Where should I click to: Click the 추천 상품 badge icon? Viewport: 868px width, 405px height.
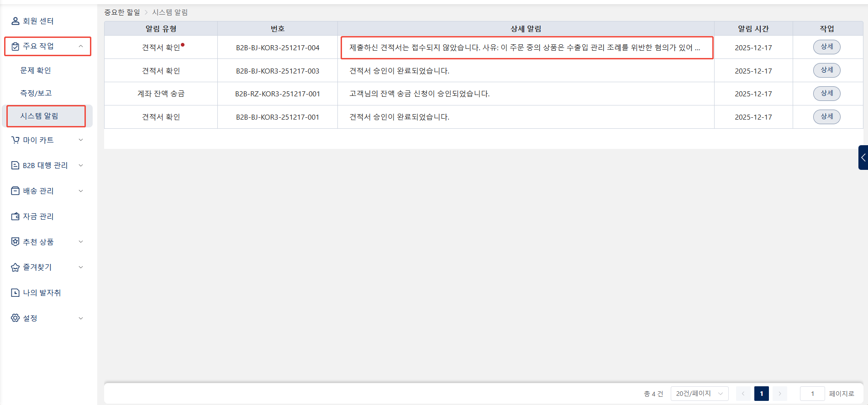coord(15,242)
